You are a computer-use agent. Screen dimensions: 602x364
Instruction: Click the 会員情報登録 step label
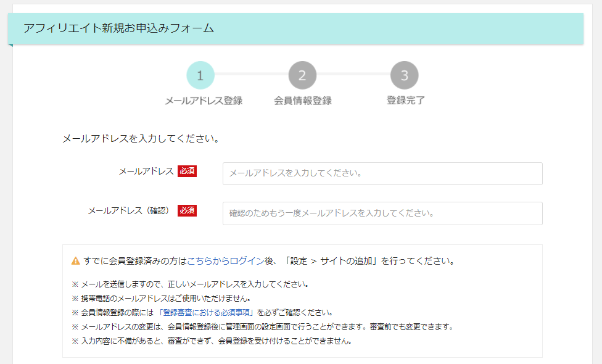303,101
